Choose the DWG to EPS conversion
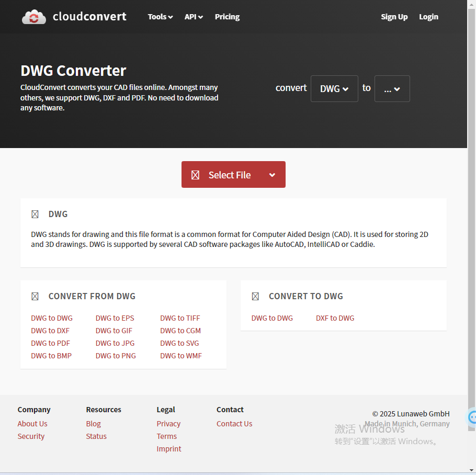 pos(115,318)
